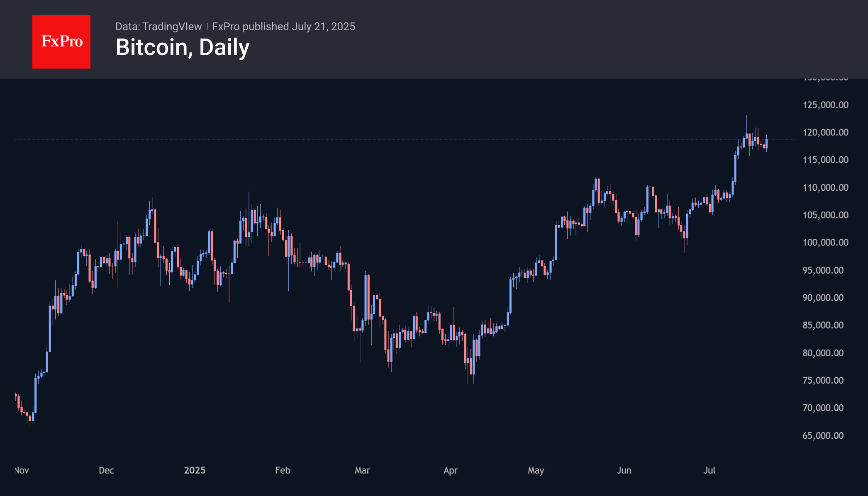Click the 90,000.00 price axis label
The width and height of the screenshot is (868, 496).
823,297
